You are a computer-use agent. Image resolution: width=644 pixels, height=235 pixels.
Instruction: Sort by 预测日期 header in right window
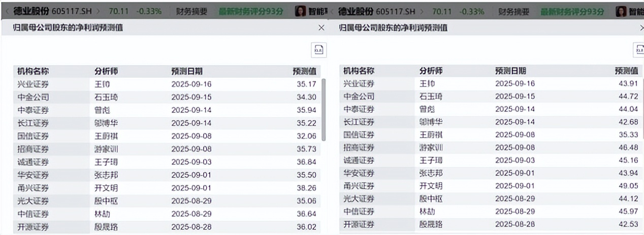click(x=511, y=71)
